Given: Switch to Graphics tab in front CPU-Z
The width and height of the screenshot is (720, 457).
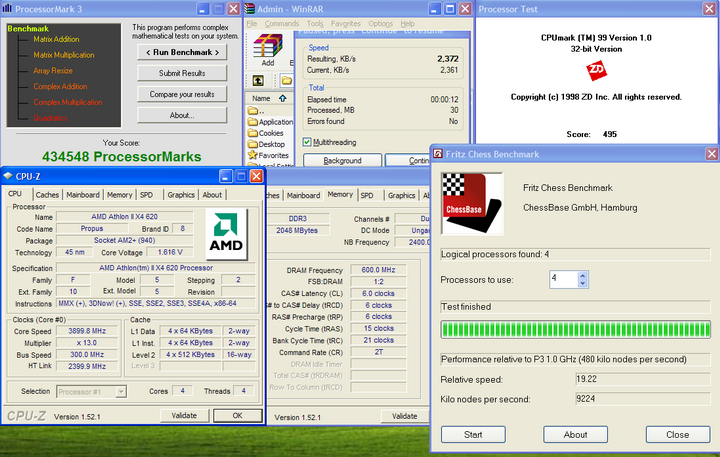Looking at the screenshot, I should click(x=181, y=195).
